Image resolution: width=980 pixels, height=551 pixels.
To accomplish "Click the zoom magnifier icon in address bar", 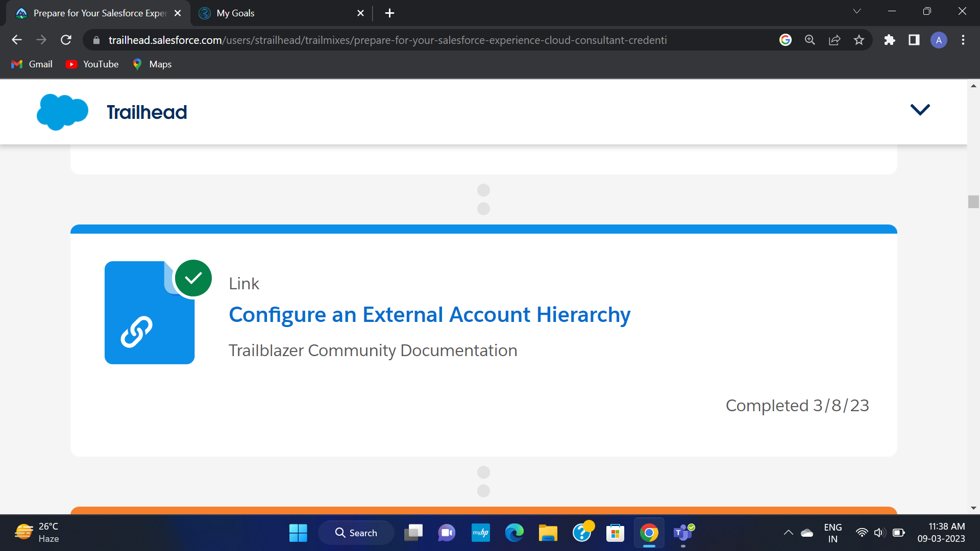I will (x=810, y=40).
